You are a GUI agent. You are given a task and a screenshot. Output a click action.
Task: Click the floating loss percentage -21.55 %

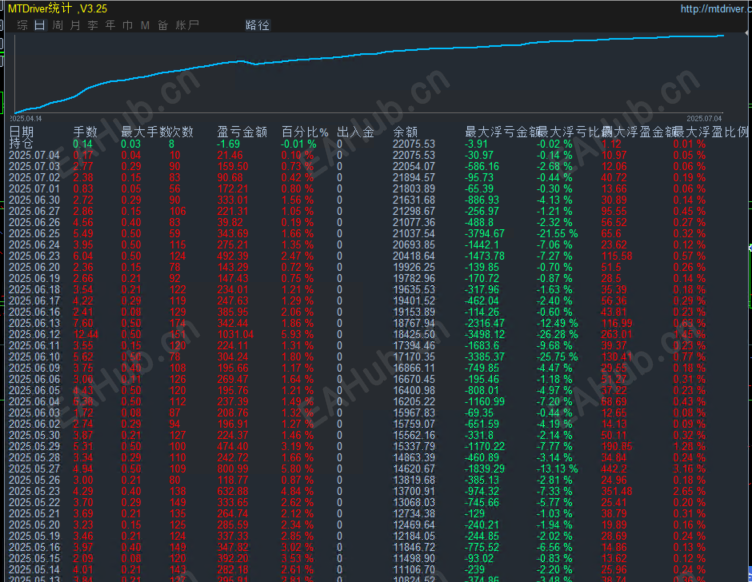click(557, 233)
